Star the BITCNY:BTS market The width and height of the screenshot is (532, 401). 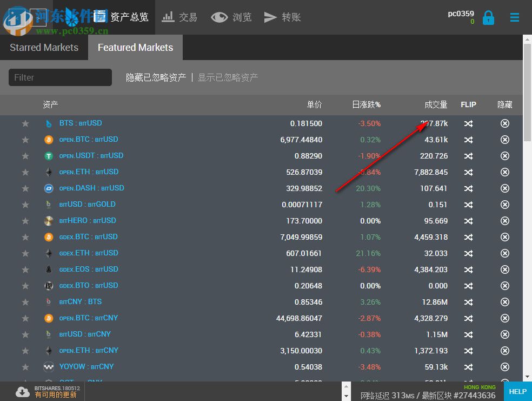pyautogui.click(x=25, y=302)
